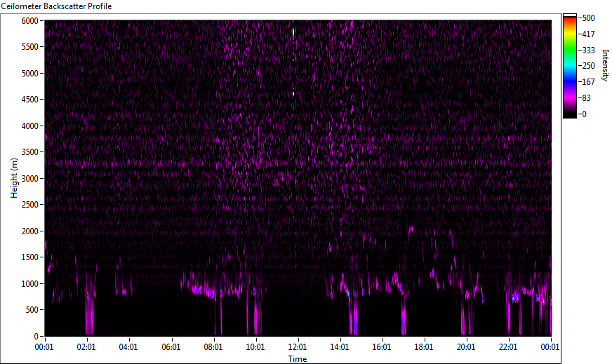Click the "Time" axis label
The height and width of the screenshot is (364, 612).
click(298, 358)
